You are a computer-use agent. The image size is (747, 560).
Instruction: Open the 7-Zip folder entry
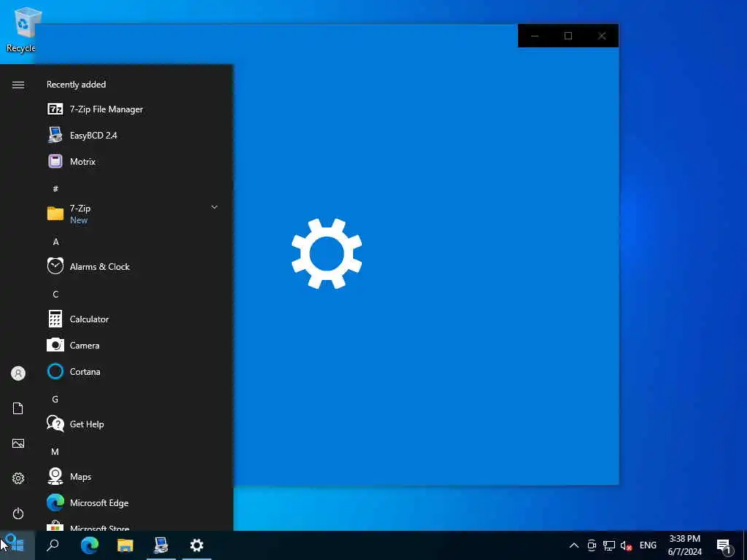(x=133, y=214)
